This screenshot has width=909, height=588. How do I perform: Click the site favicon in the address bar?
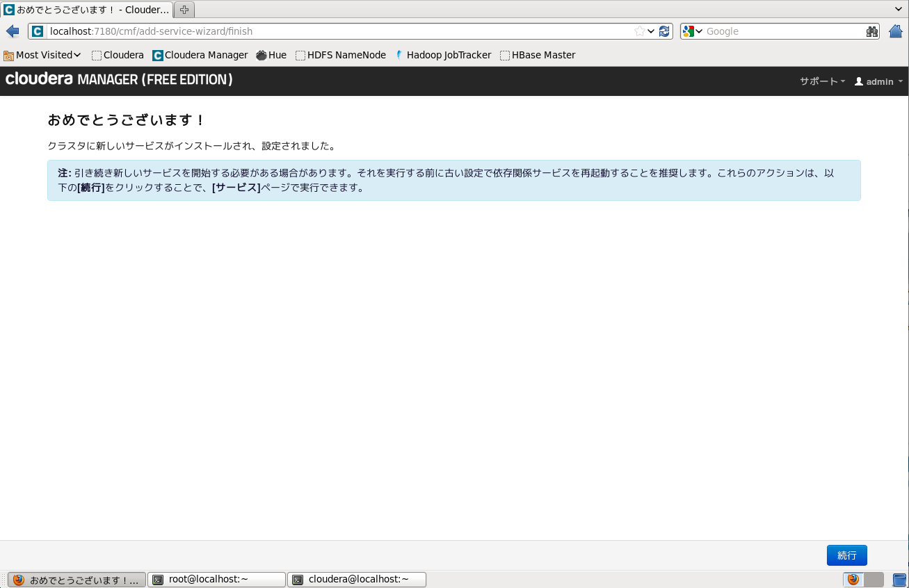pyautogui.click(x=38, y=31)
